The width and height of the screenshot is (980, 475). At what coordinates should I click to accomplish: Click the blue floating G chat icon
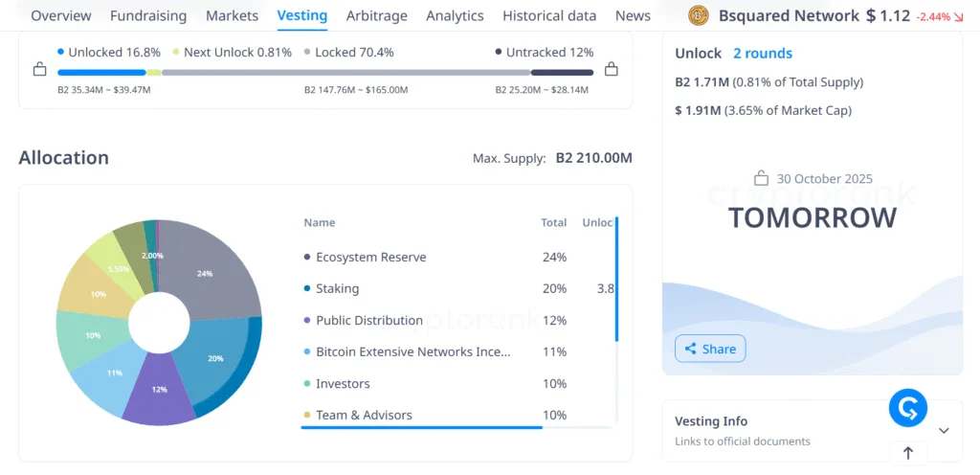point(907,409)
